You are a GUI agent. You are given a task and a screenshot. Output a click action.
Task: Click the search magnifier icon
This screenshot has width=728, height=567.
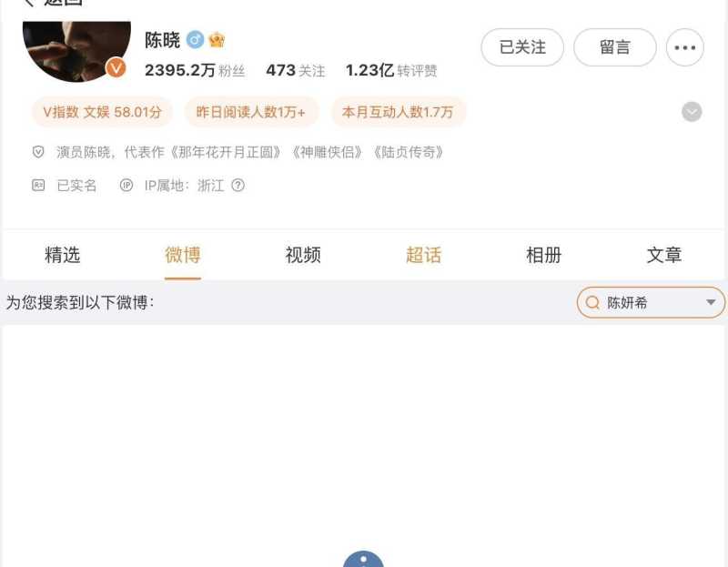[x=592, y=303]
